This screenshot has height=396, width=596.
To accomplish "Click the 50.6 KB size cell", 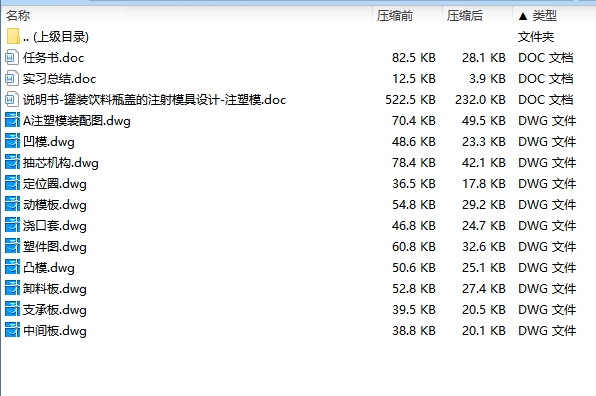I will [414, 268].
